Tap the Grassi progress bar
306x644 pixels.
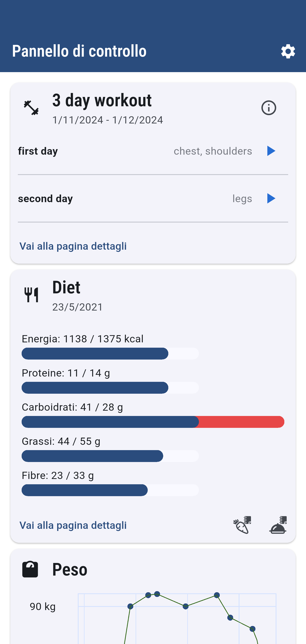pyautogui.click(x=110, y=456)
